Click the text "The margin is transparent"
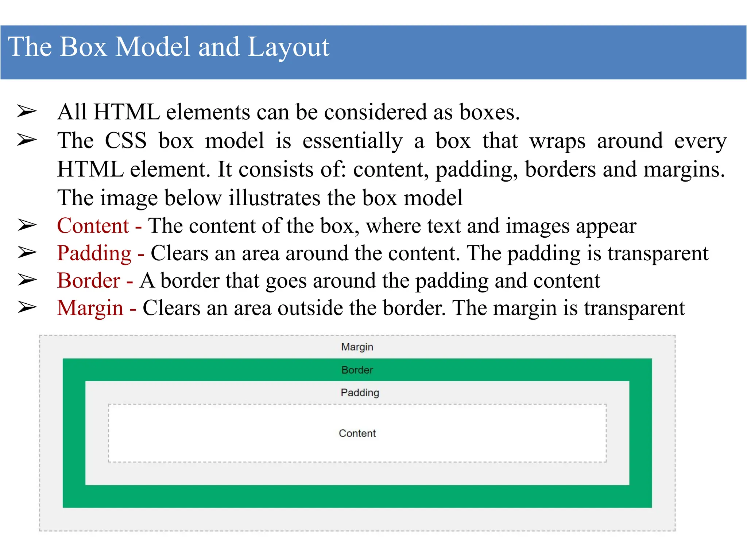 (569, 308)
